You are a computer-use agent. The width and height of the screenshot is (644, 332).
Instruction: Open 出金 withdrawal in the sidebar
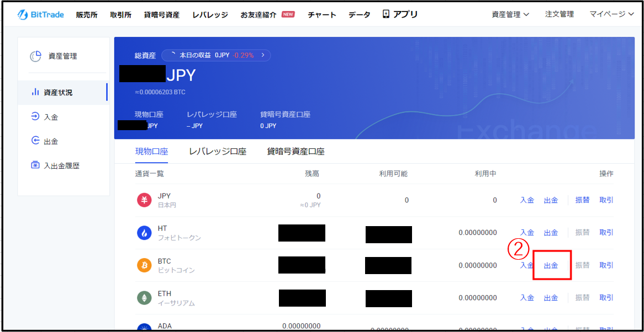(x=51, y=141)
